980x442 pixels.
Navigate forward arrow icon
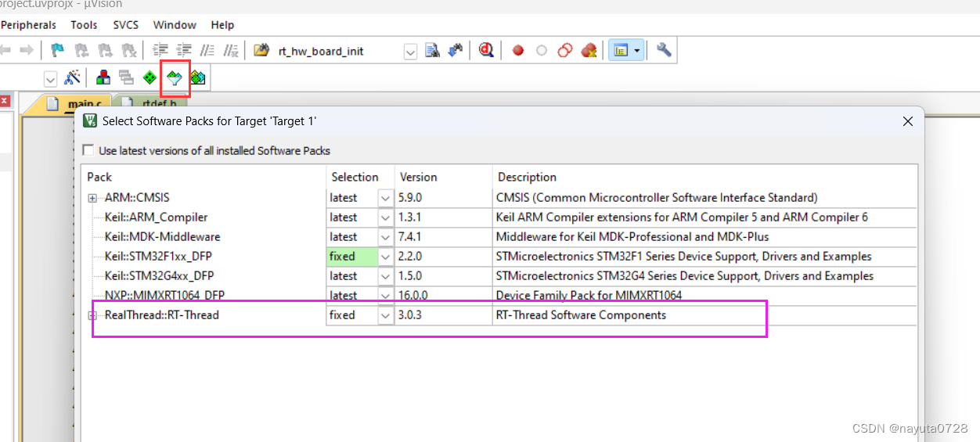(x=27, y=51)
